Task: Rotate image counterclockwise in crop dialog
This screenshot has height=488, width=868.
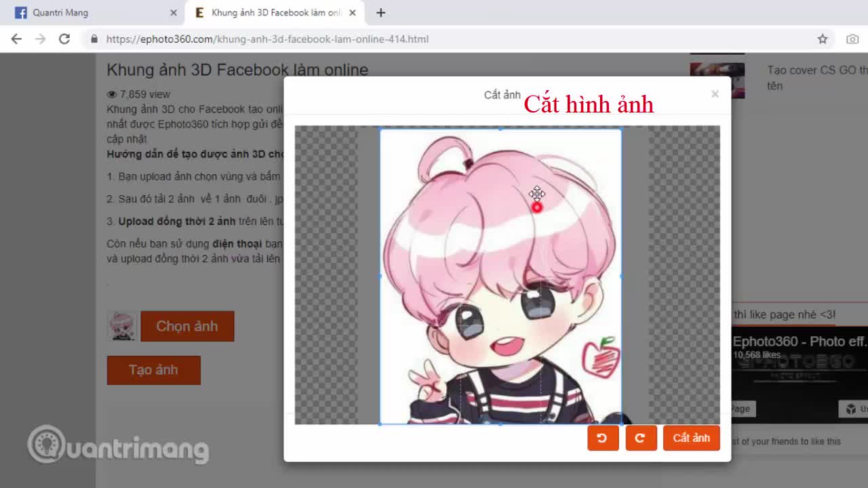Action: pos(603,438)
